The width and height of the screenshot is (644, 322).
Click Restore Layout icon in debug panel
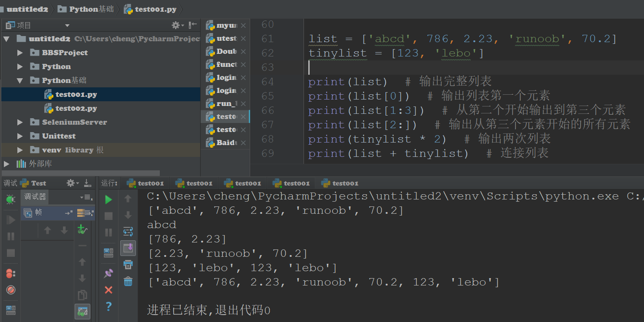point(11,310)
